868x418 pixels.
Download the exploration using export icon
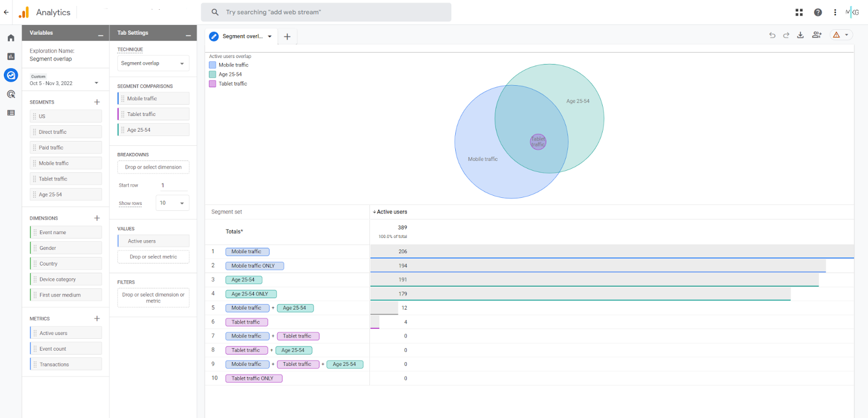pyautogui.click(x=800, y=35)
